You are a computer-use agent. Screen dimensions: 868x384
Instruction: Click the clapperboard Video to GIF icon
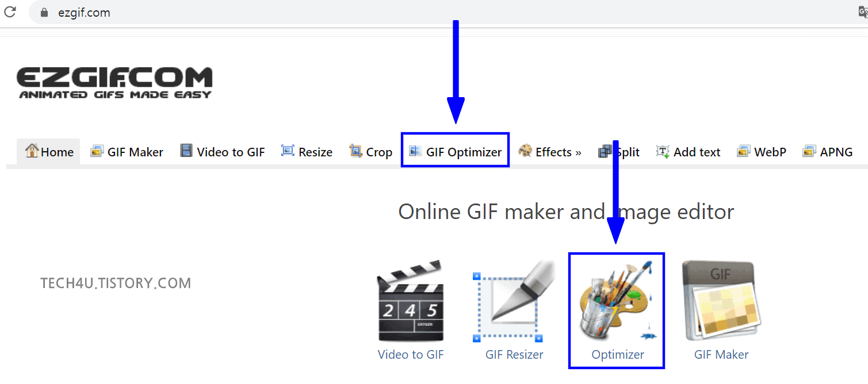tap(411, 301)
